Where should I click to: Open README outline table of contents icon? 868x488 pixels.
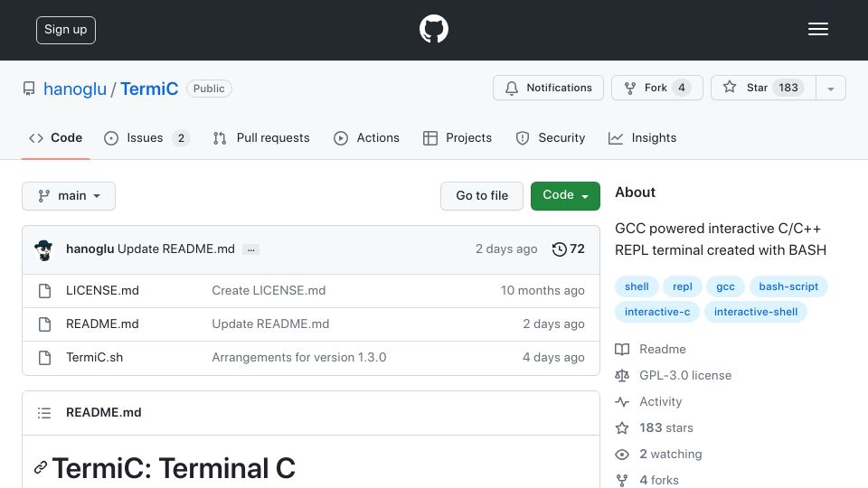point(44,413)
